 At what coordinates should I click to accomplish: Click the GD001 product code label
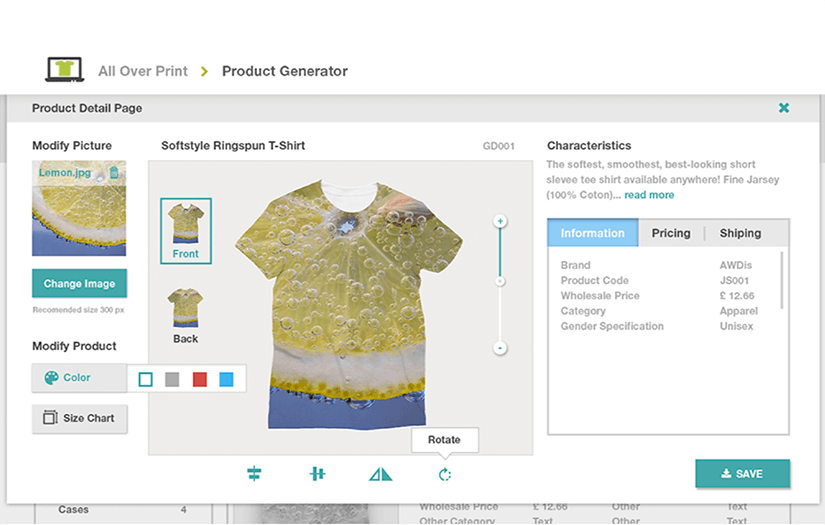[x=498, y=146]
